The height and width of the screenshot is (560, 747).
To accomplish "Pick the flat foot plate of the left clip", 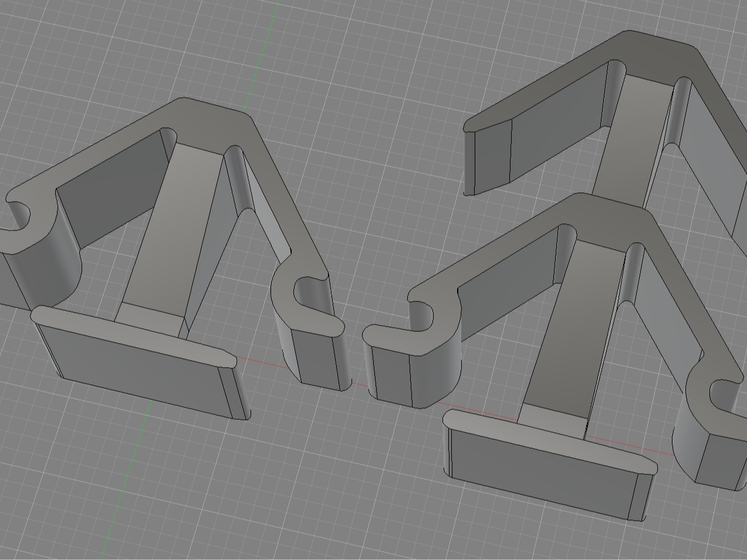I will (x=141, y=364).
